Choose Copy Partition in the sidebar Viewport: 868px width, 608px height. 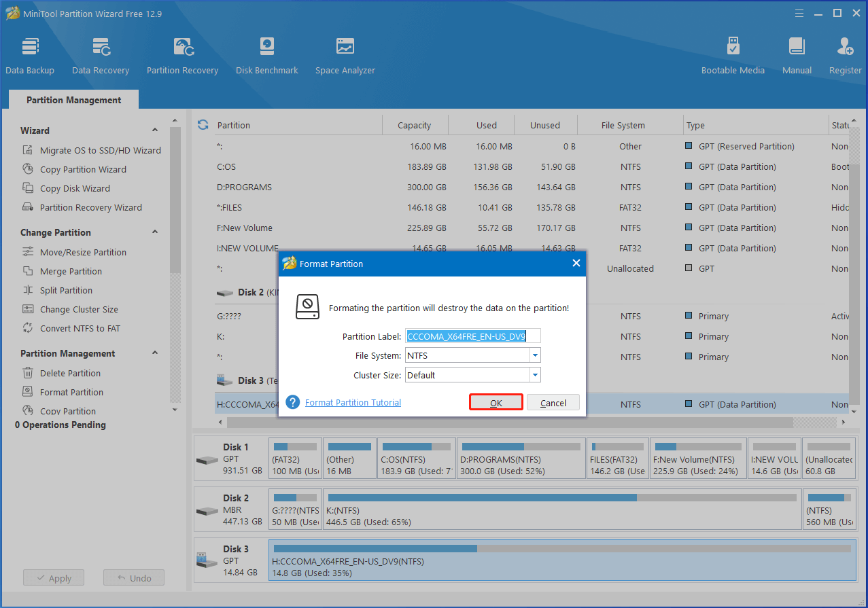[59, 411]
